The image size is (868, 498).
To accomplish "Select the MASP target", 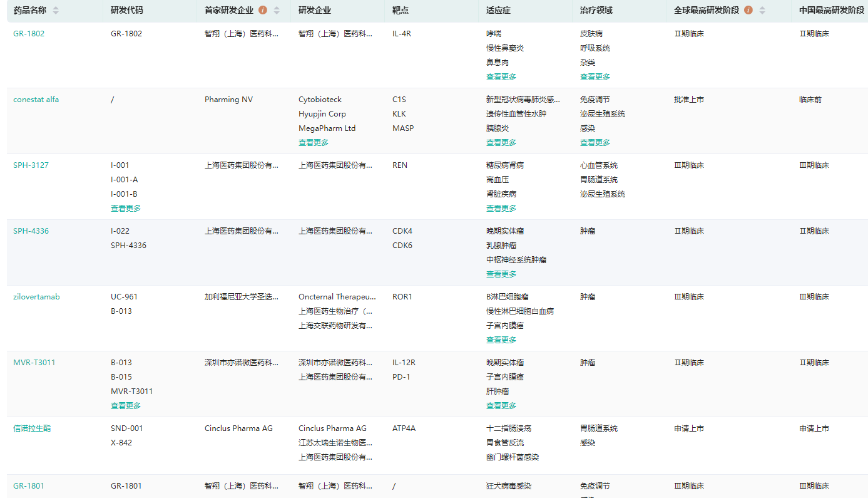I will click(403, 128).
